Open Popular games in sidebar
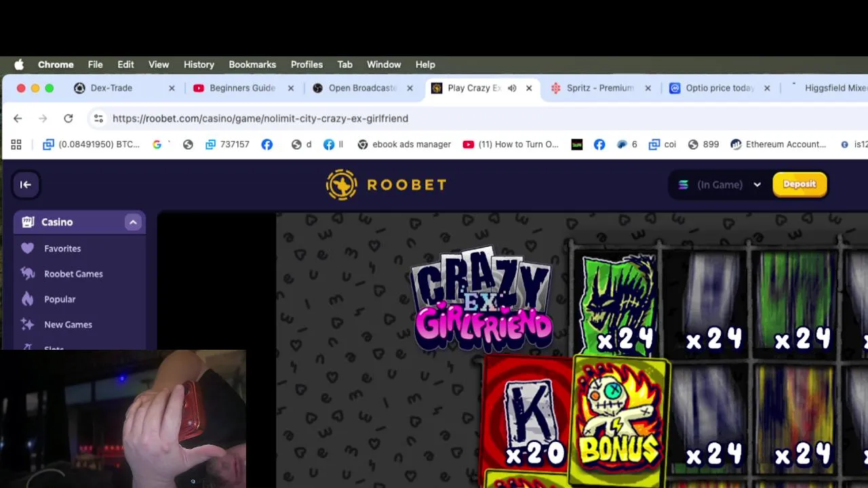Viewport: 868px width, 488px height. pyautogui.click(x=60, y=299)
